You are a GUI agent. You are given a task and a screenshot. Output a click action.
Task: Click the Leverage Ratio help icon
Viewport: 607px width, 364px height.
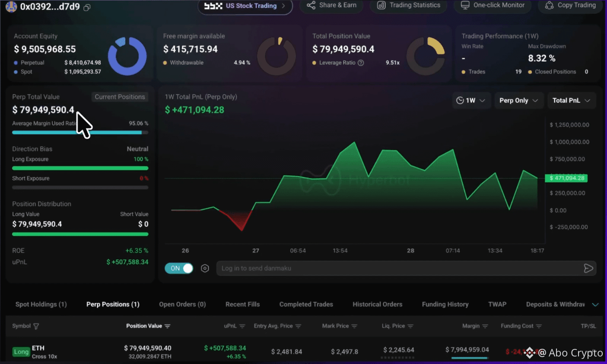tap(361, 63)
